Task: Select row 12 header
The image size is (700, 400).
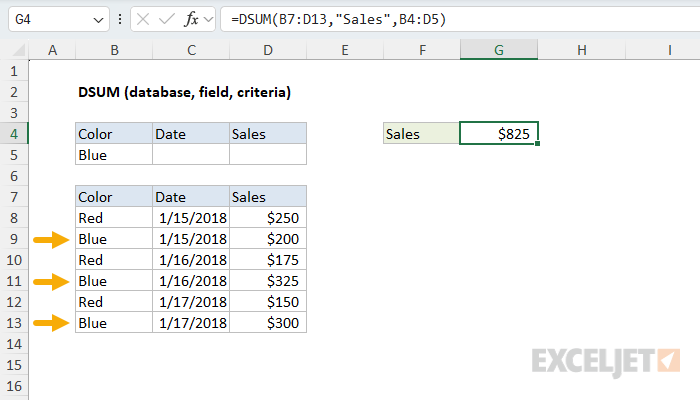Action: tap(14, 302)
